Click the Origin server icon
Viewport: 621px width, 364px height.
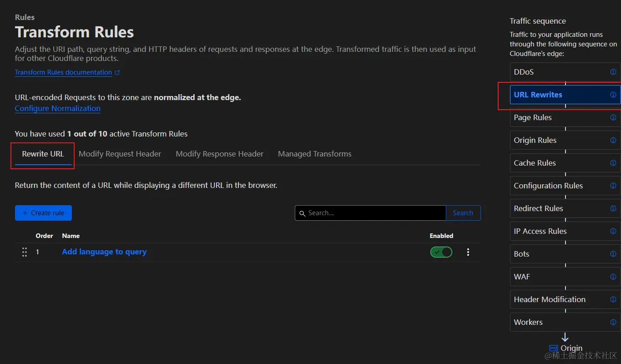[554, 349]
